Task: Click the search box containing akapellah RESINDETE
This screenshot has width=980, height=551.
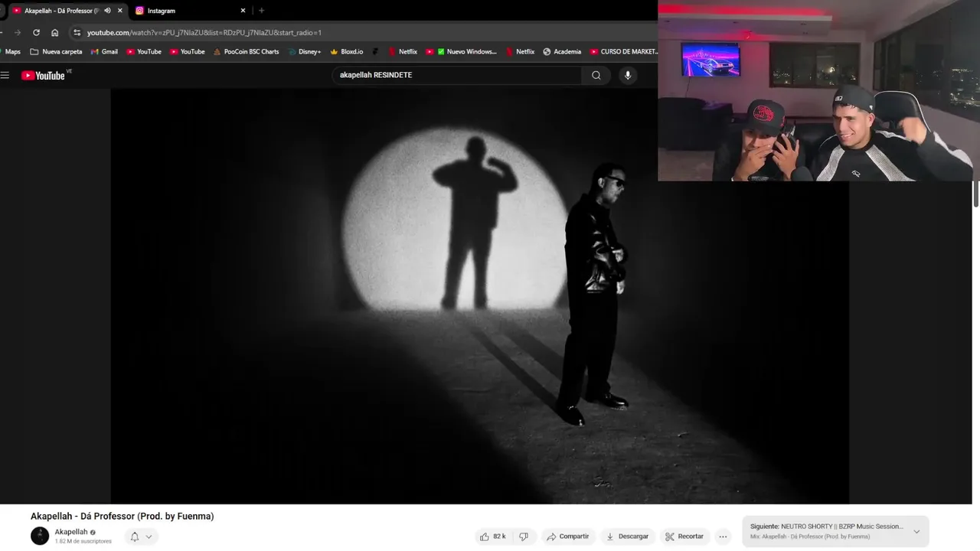Action: (x=456, y=75)
